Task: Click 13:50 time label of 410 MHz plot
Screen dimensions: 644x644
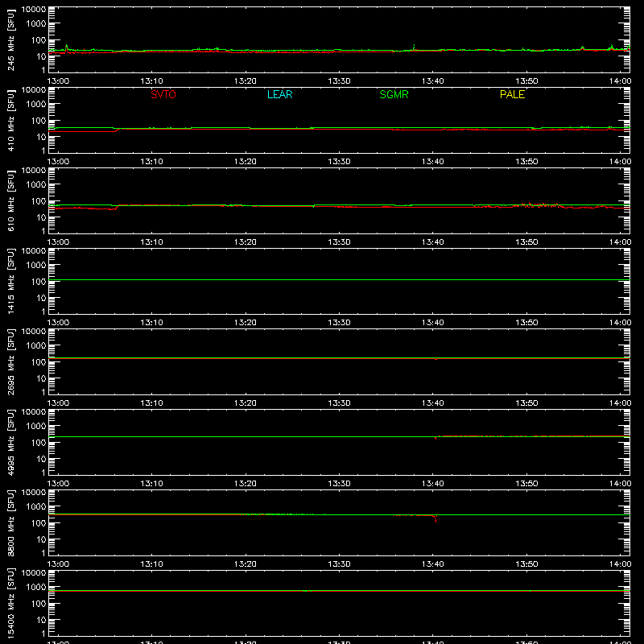Action: point(526,162)
